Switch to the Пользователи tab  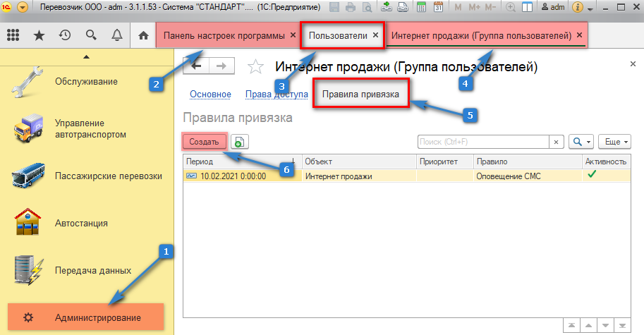(339, 35)
